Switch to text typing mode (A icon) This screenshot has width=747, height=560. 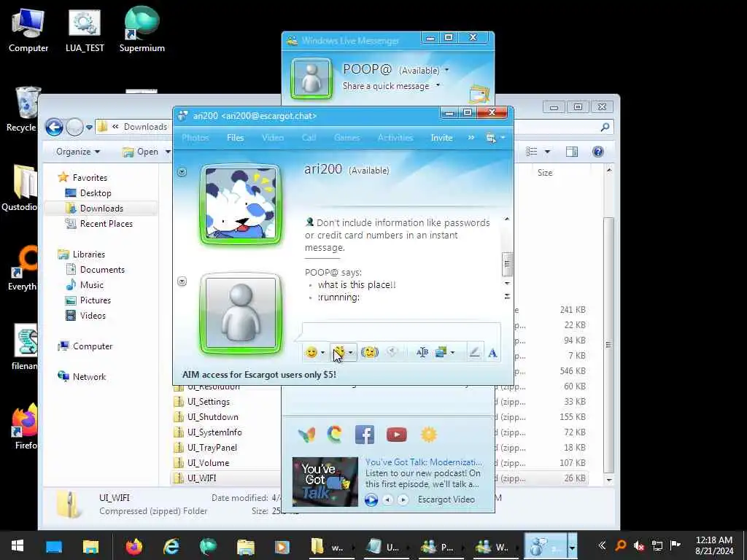point(492,353)
